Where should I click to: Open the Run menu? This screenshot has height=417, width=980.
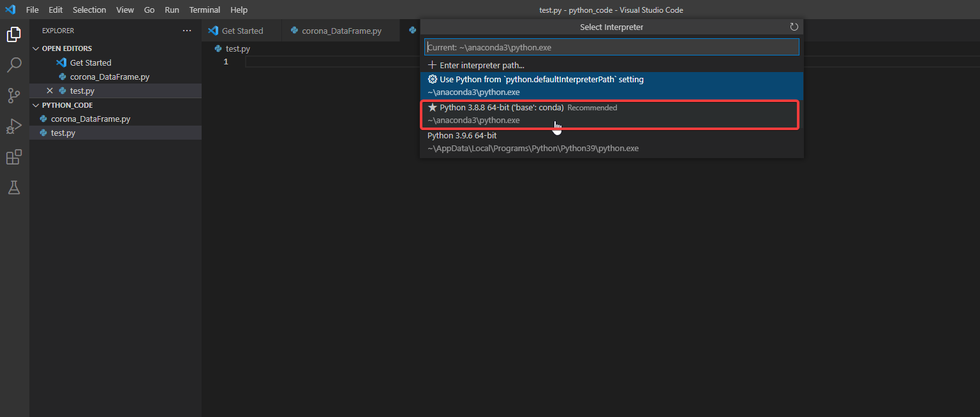(x=172, y=10)
